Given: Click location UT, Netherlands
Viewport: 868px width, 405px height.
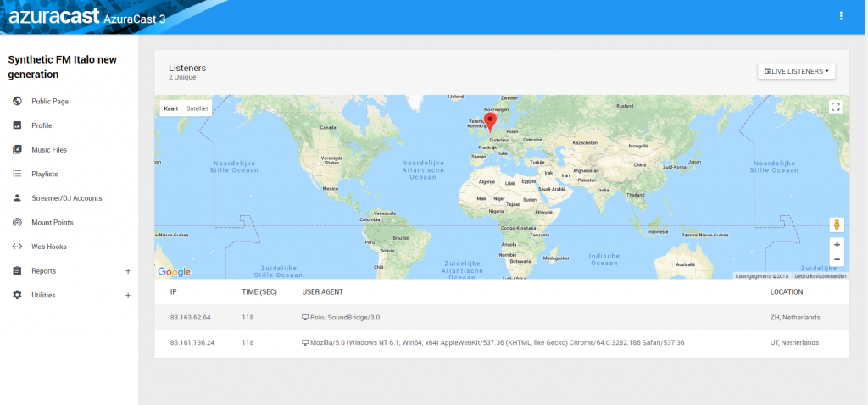Looking at the screenshot, I should pyautogui.click(x=794, y=342).
